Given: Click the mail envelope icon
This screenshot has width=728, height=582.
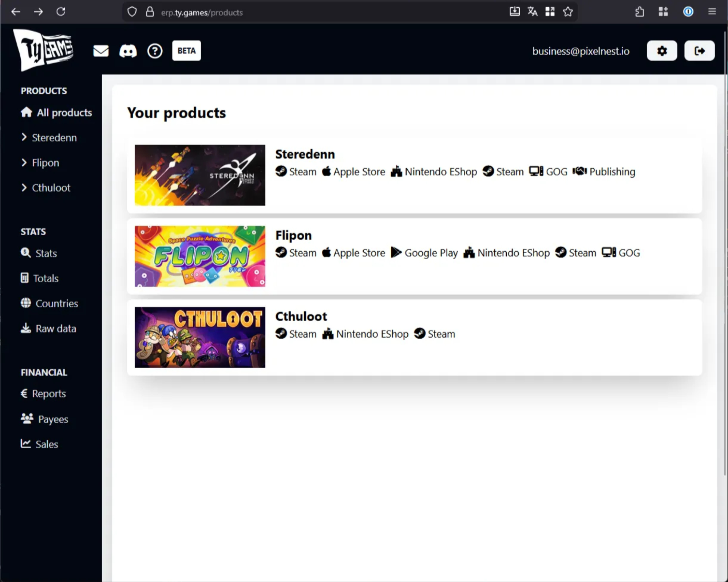Looking at the screenshot, I should [x=101, y=51].
